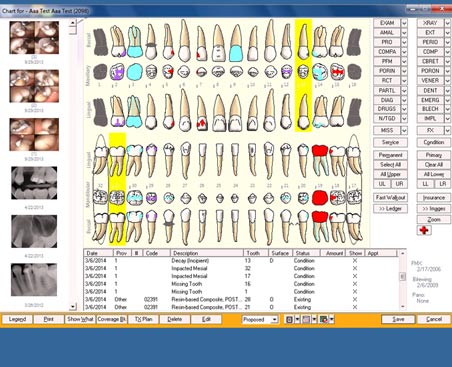This screenshot has width=452, height=367.
Task: Select the UR quadrant button
Action: (399, 184)
